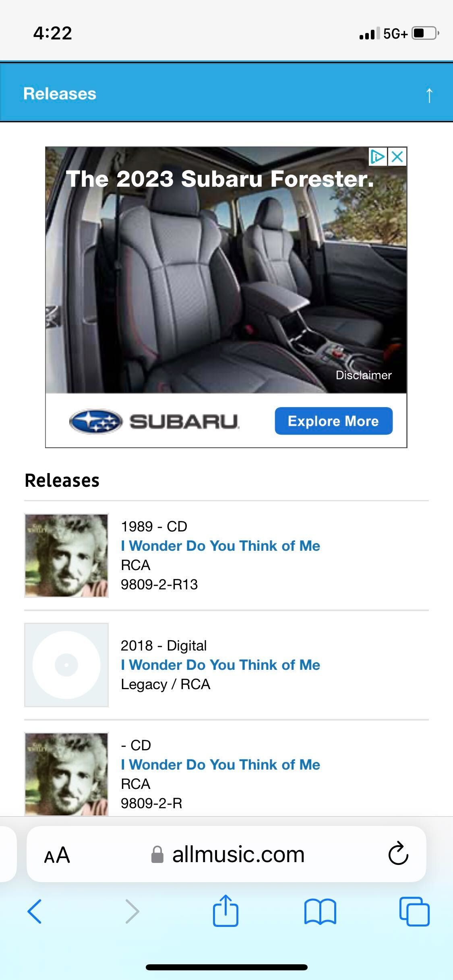453x980 pixels.
Task: Open the Disclaimer in the ad
Action: 364,375
